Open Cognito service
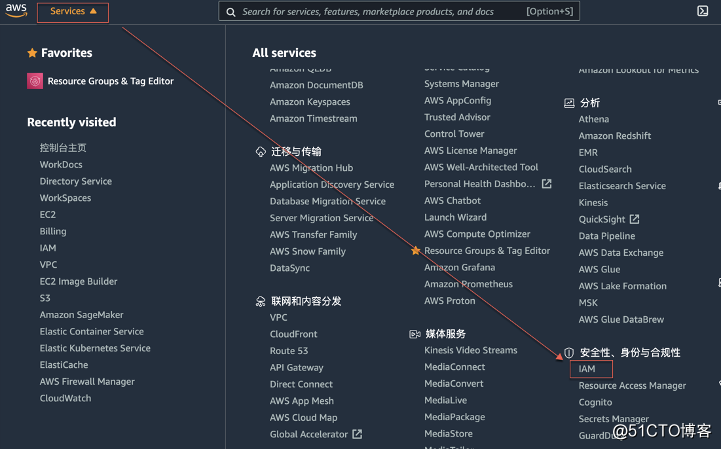This screenshot has width=722, height=450. pos(595,403)
